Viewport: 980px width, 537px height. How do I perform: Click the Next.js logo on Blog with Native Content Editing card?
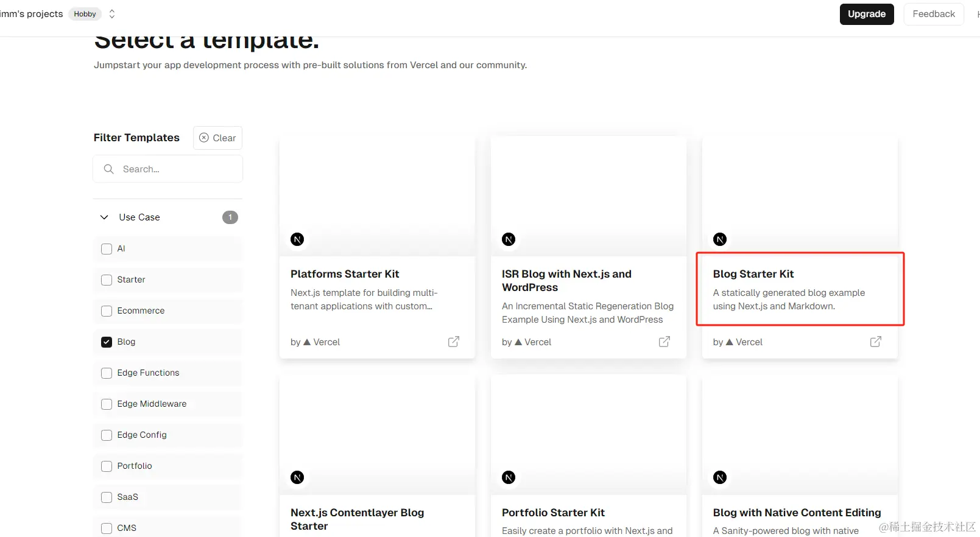(720, 477)
